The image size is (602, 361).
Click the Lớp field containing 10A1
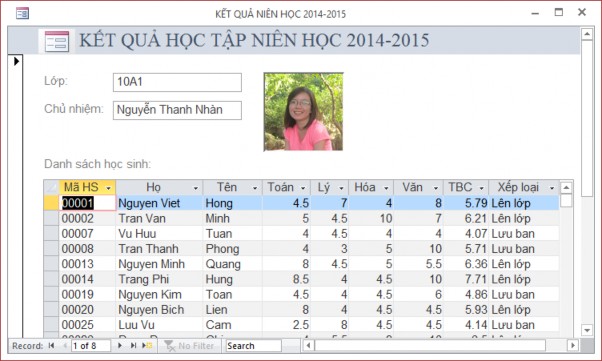177,82
